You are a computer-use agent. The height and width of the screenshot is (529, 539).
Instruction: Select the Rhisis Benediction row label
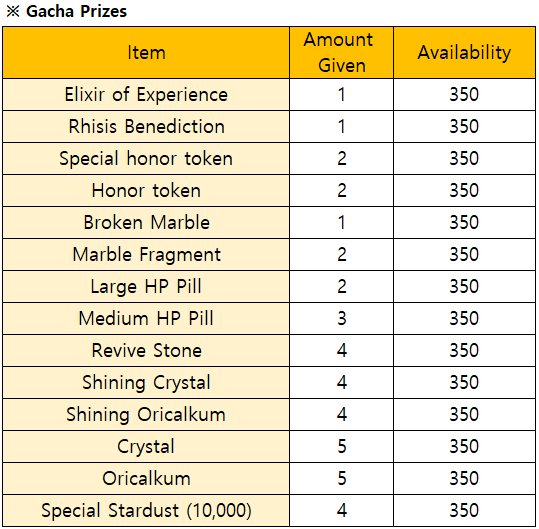point(146,126)
